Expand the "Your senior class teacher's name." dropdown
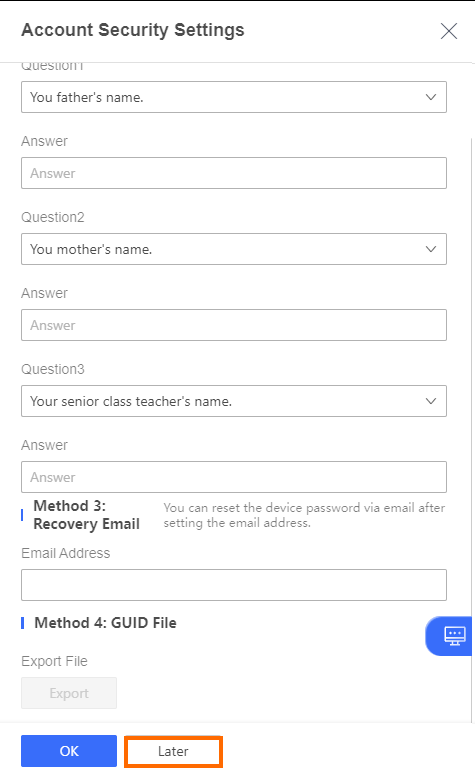This screenshot has width=475, height=776. coord(234,401)
